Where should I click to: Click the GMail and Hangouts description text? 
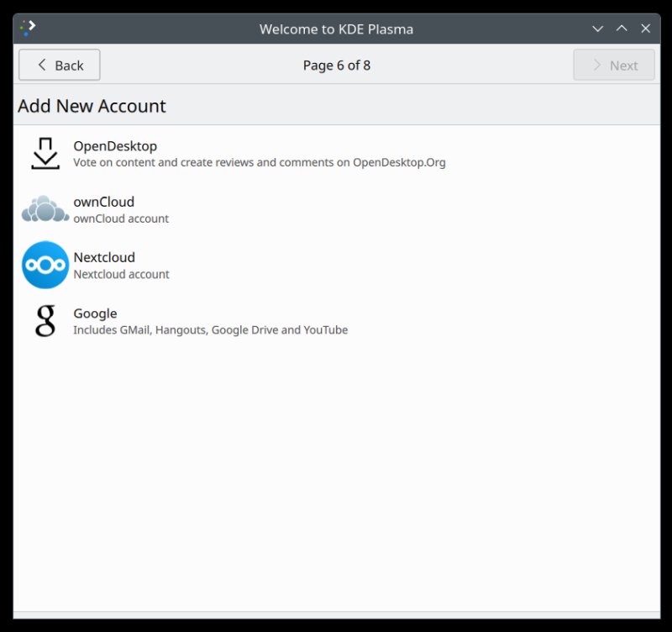[210, 329]
